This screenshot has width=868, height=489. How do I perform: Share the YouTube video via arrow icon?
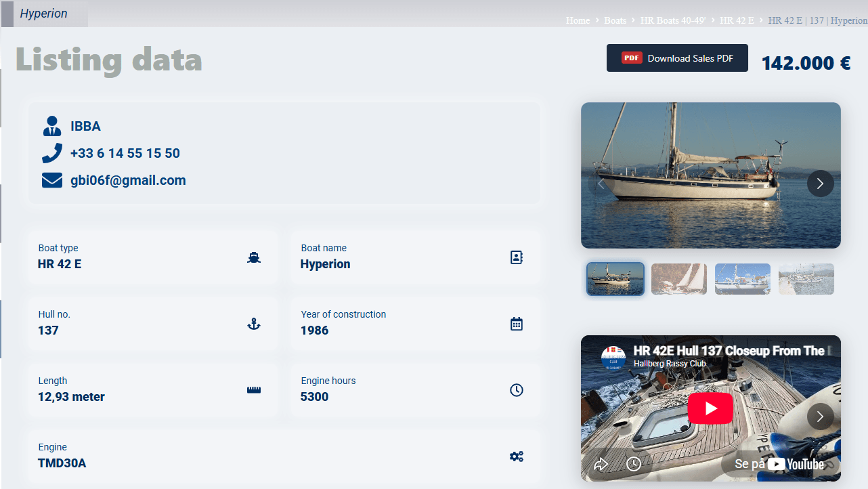601,464
